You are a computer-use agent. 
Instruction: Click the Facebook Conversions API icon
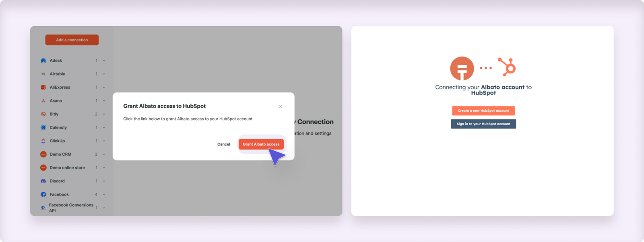pos(43,208)
